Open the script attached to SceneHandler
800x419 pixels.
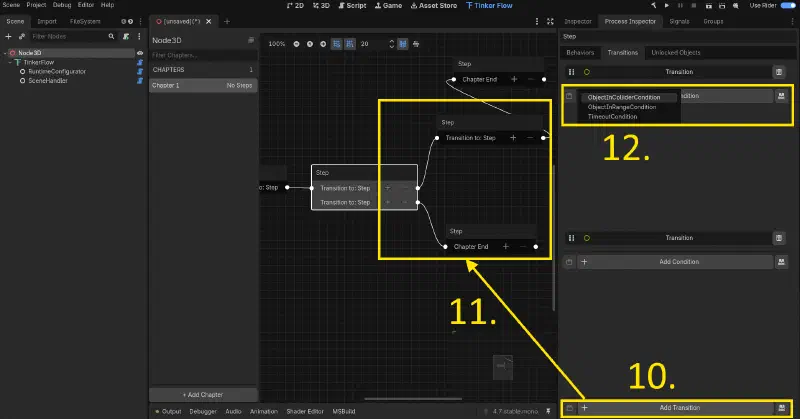140,81
